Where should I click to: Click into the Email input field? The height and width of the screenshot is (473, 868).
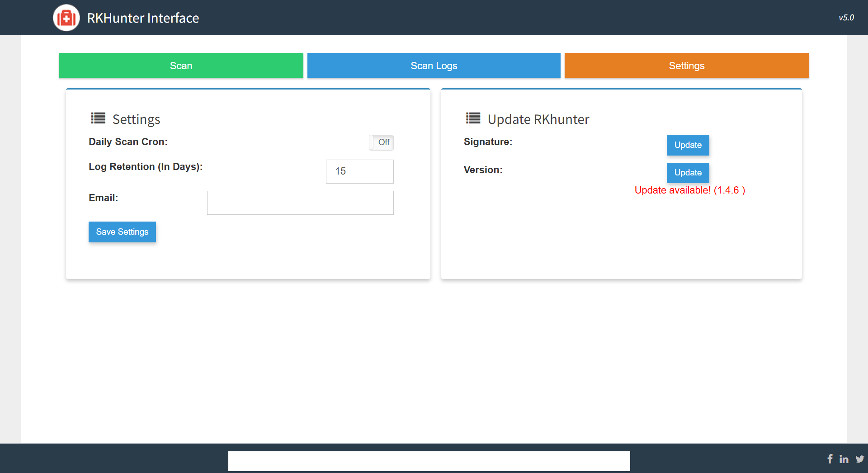coord(300,203)
